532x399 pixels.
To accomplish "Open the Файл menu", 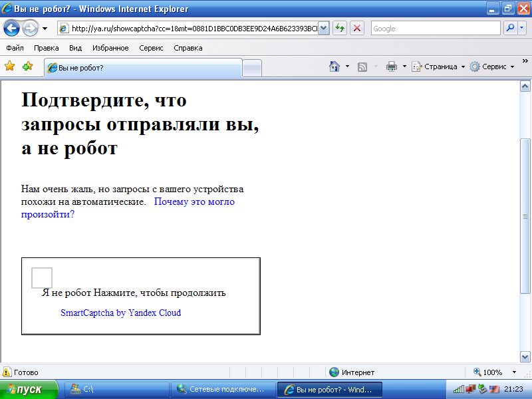I will [15, 48].
